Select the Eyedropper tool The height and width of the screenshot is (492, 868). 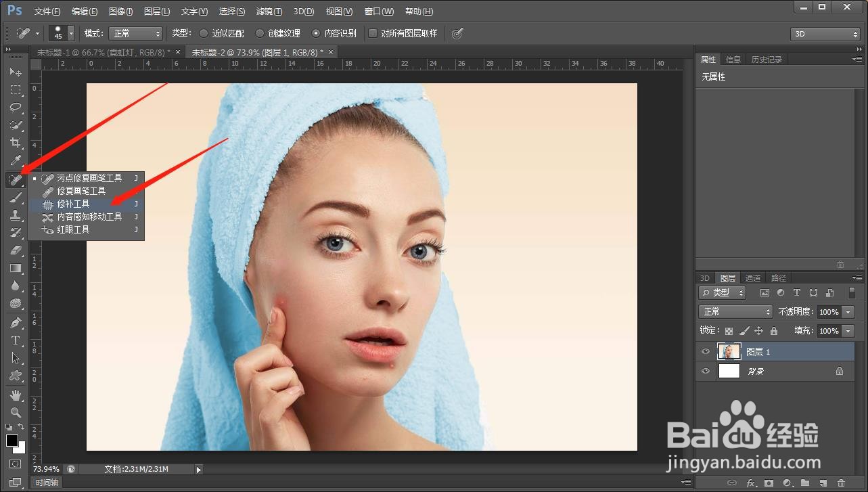(16, 160)
